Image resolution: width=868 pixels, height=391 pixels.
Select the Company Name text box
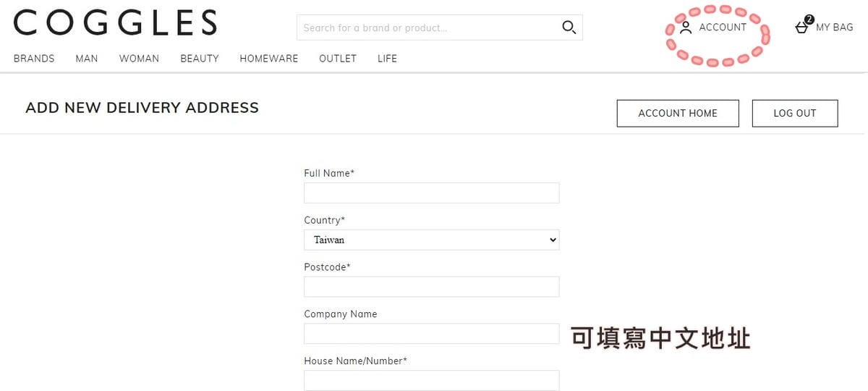(x=431, y=334)
